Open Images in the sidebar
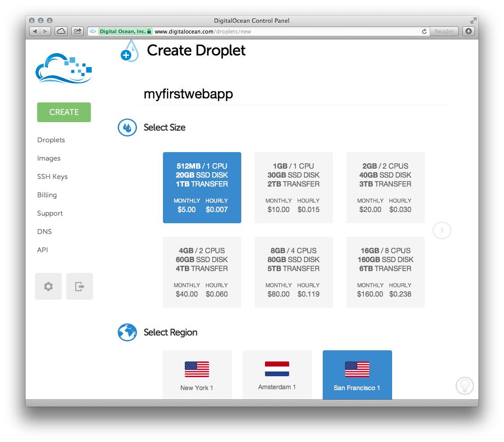504x442 pixels. click(x=49, y=158)
